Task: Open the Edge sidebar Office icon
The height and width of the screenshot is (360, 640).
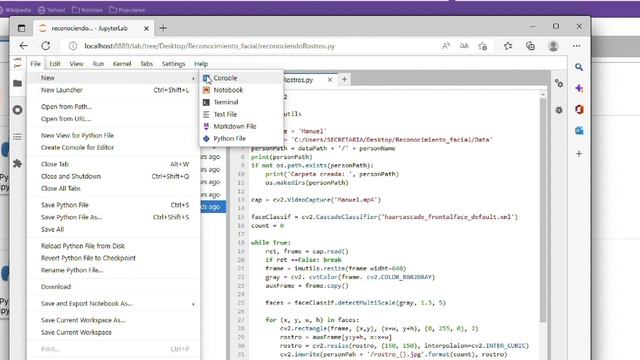Action: [579, 109]
